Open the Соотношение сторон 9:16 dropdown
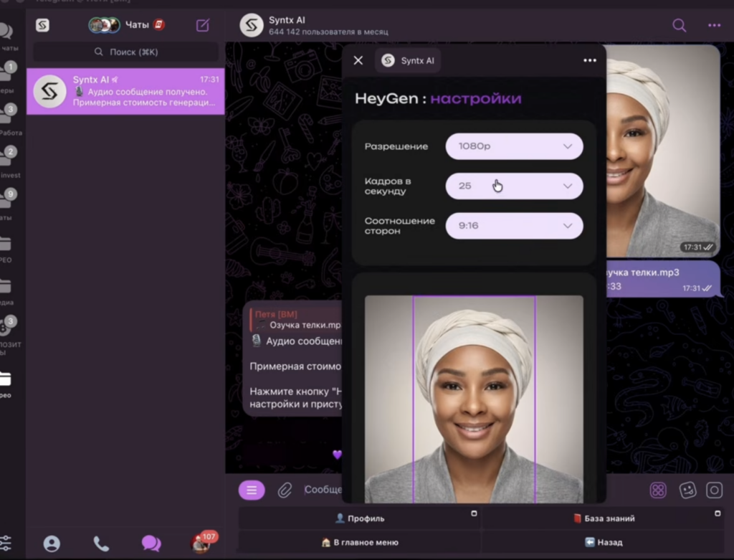 point(514,226)
